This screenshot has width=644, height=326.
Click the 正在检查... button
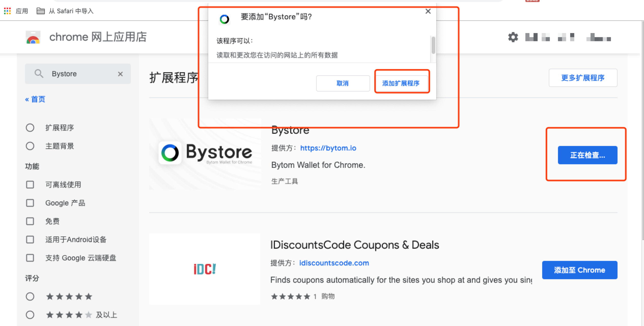pos(587,155)
